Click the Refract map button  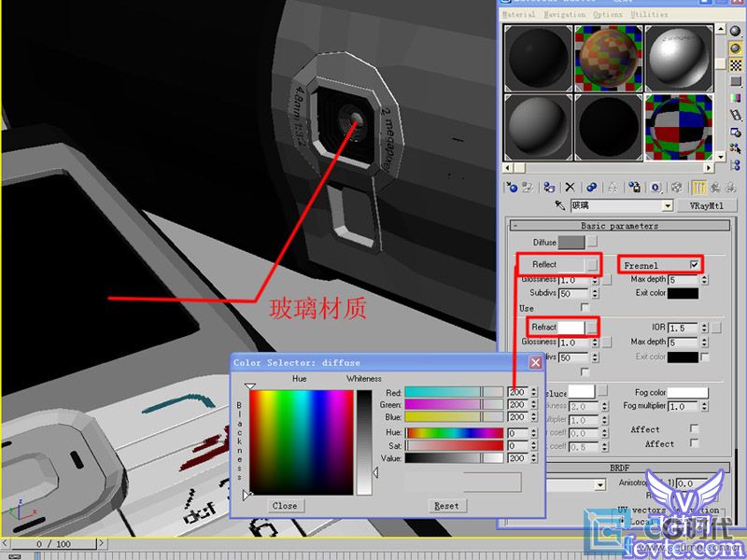click(x=591, y=328)
